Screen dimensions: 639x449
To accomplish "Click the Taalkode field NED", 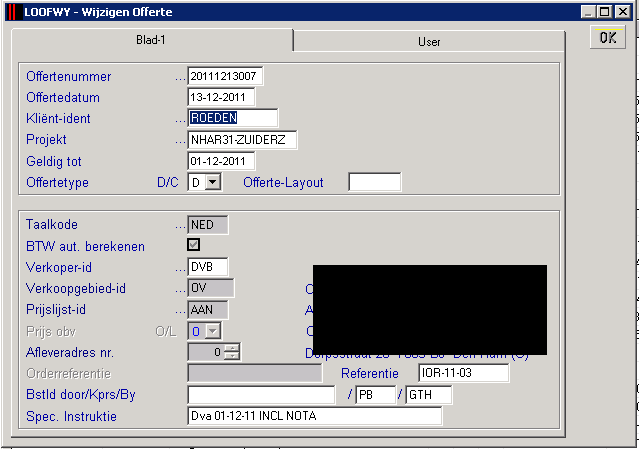I will click(x=208, y=225).
